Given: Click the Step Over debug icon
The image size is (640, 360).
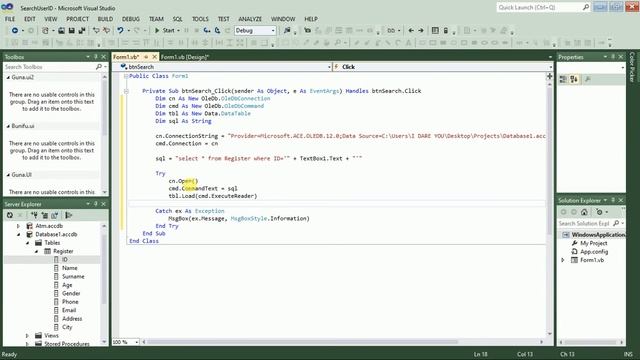Looking at the screenshot, I should [x=217, y=31].
